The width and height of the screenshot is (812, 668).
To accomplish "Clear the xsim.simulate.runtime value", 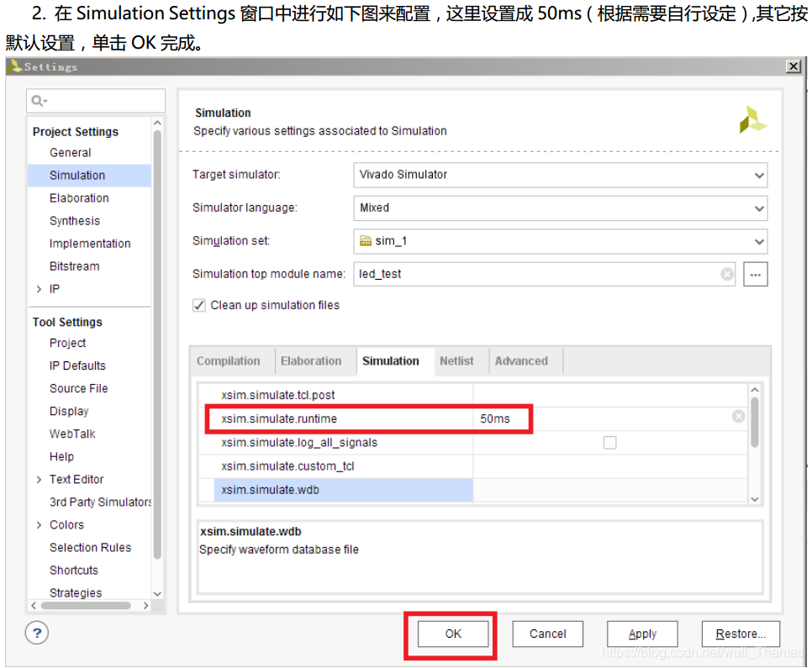I will click(739, 416).
